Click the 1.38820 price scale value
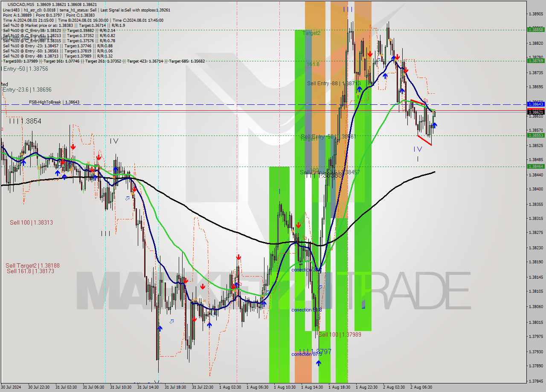 click(536, 43)
